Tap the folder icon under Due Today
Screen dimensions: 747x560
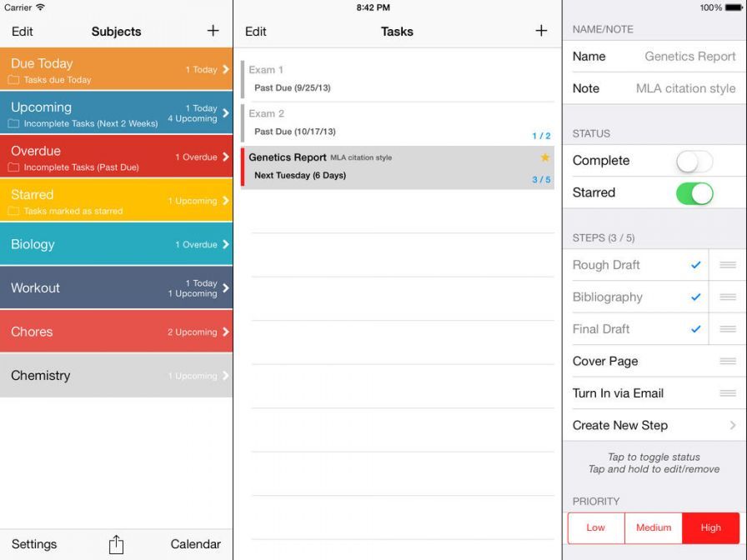pyautogui.click(x=13, y=81)
